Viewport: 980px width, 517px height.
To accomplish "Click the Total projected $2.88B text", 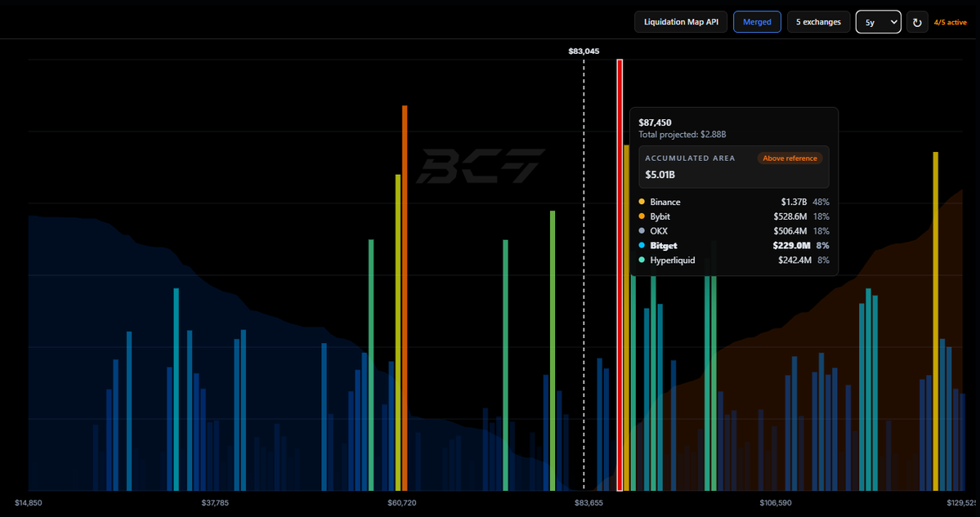I will click(682, 134).
